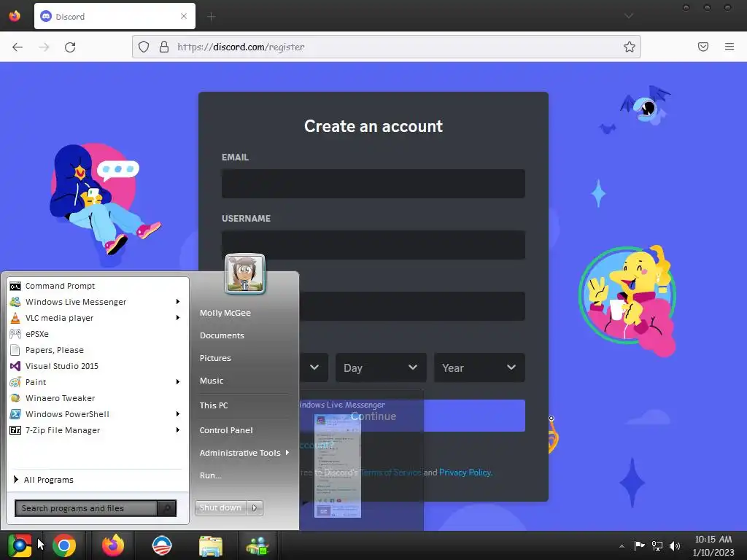747x560 pixels.
Task: Click the Email input field
Action: tap(373, 184)
